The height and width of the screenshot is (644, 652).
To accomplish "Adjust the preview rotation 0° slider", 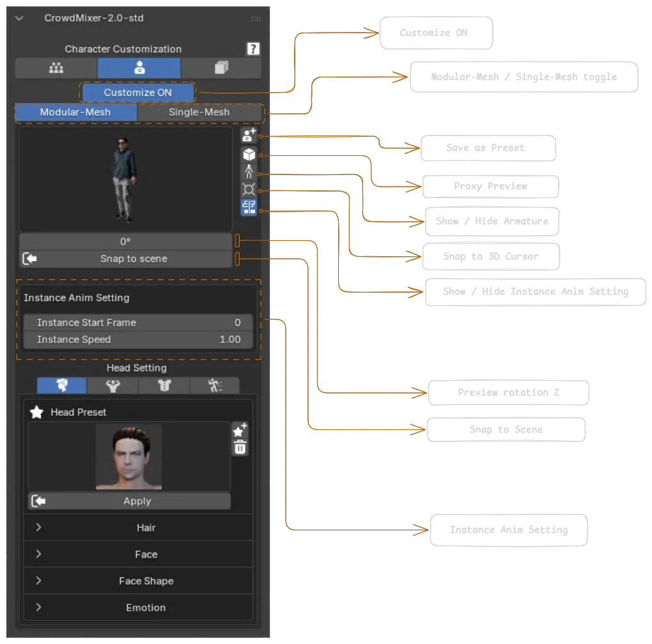I will point(125,241).
